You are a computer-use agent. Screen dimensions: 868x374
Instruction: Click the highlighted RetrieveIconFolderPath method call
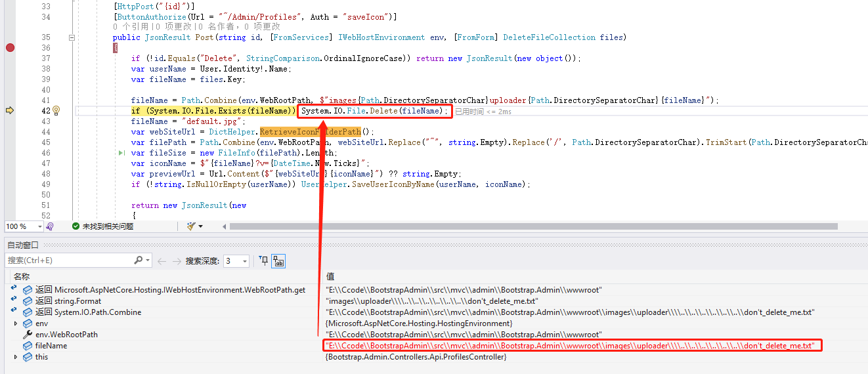(x=310, y=132)
